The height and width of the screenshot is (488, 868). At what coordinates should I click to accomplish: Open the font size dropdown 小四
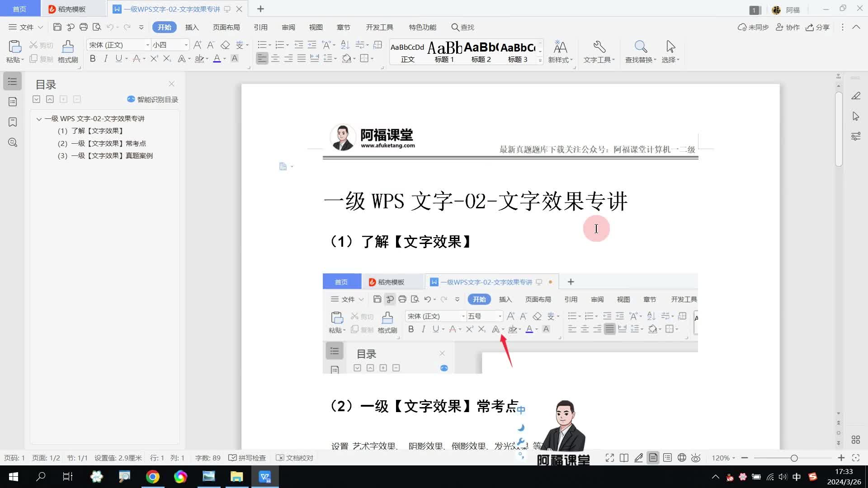(186, 45)
